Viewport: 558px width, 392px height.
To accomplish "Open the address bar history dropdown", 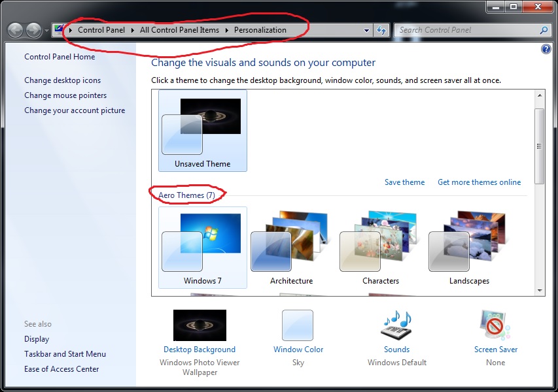I will pyautogui.click(x=366, y=31).
